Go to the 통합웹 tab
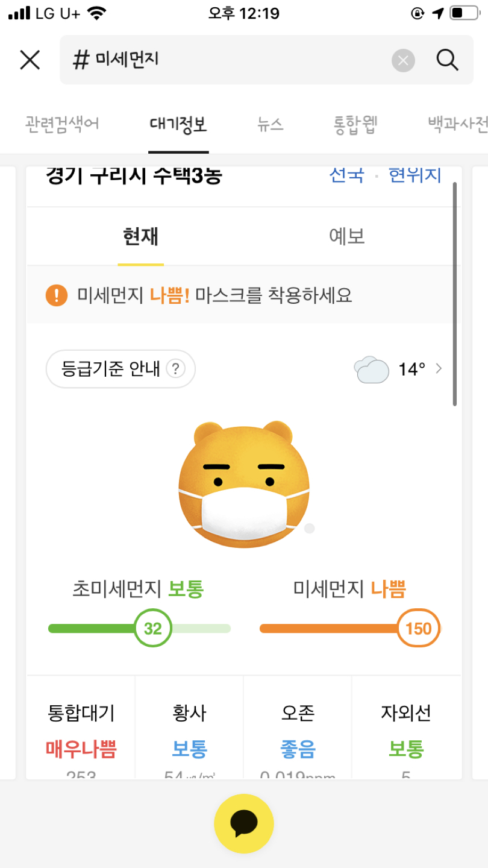The width and height of the screenshot is (488, 868). [x=355, y=125]
